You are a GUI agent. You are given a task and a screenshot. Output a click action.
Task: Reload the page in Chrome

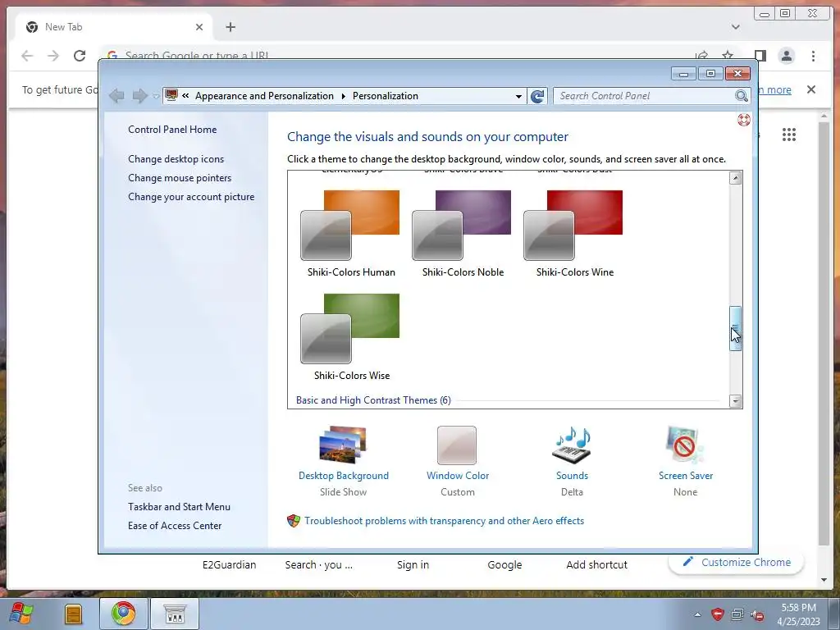(80, 56)
